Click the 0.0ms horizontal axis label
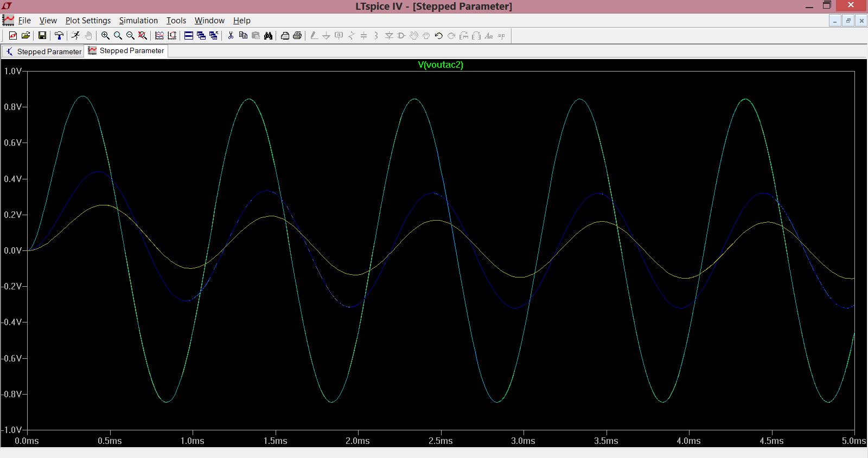The image size is (868, 458). click(x=27, y=441)
